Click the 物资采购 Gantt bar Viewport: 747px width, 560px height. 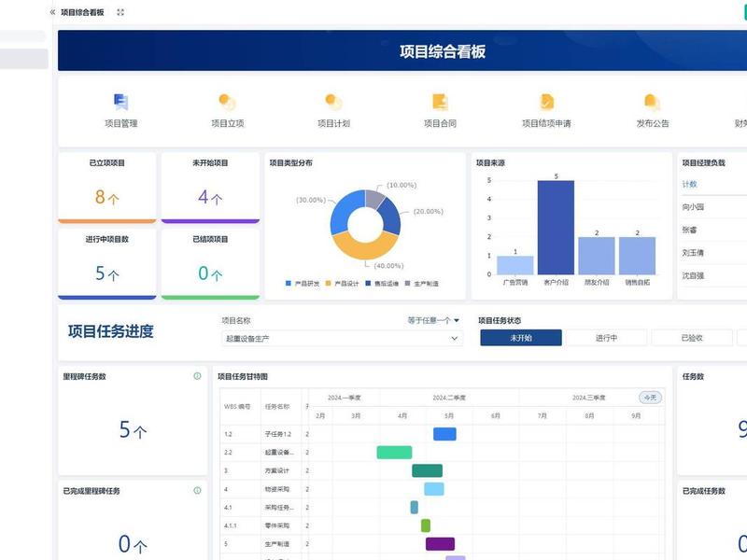click(434, 488)
